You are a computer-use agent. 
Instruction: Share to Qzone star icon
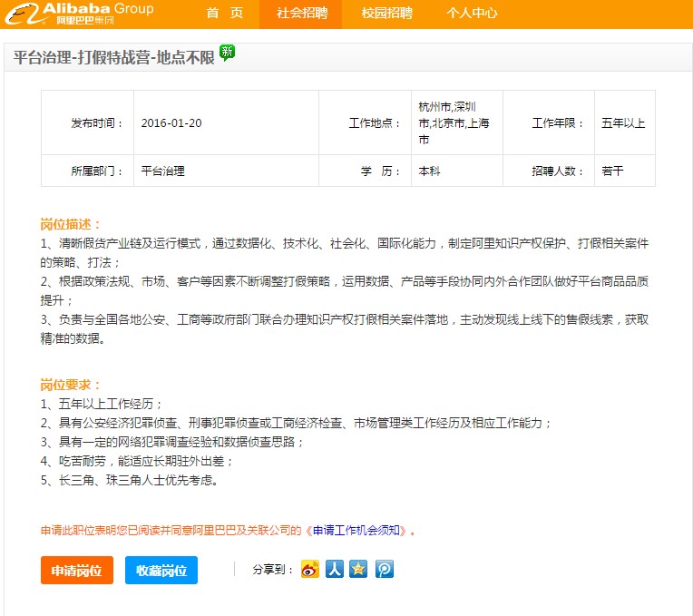point(358,569)
